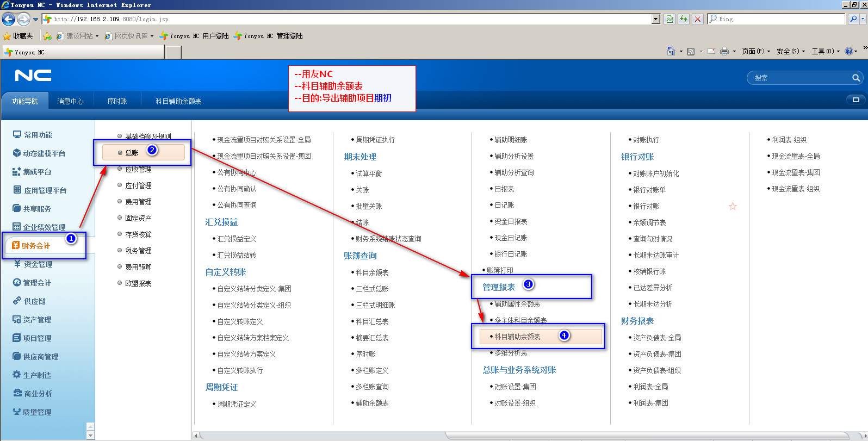Click the favorite star beside 银行对账
The image size is (868, 441).
(733, 207)
